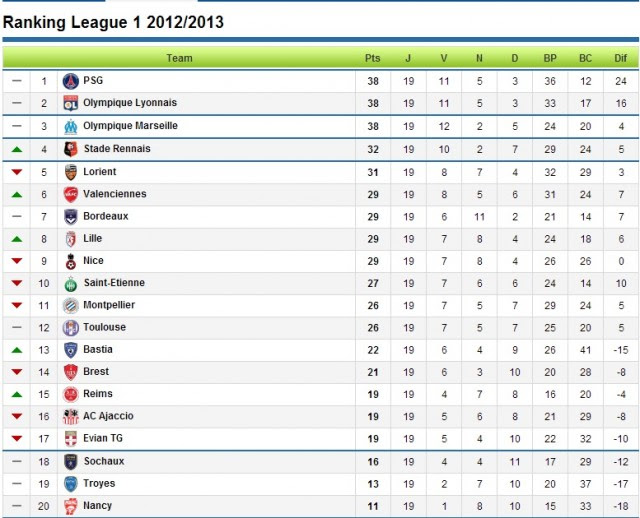Screen dimensions: 640x518
Task: Click the Nancy club logo
Action: coord(71,506)
